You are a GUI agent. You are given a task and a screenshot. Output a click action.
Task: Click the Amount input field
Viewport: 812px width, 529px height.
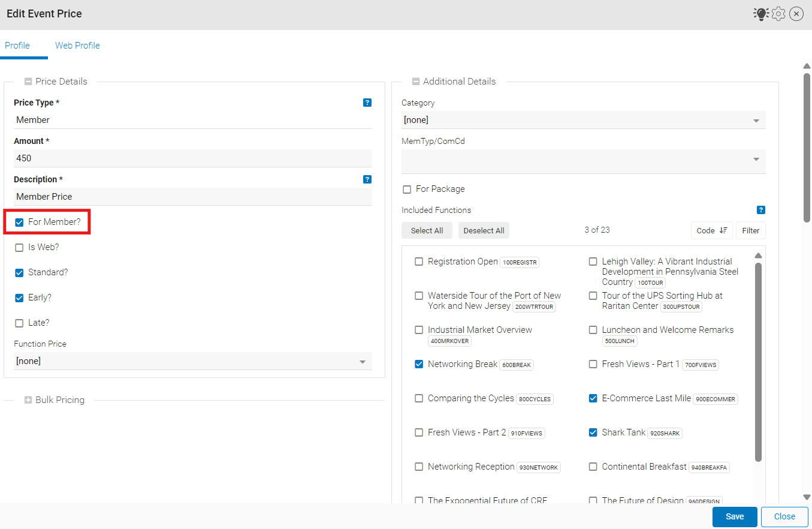(x=193, y=158)
